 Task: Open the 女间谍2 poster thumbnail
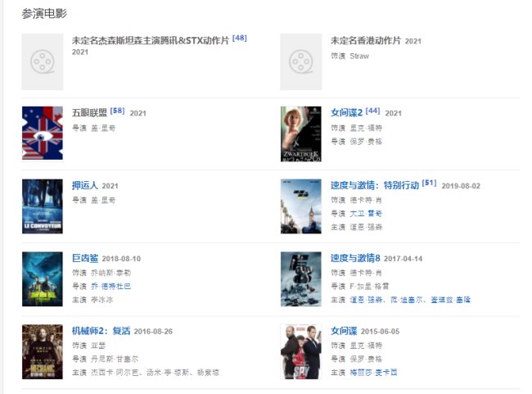click(300, 133)
